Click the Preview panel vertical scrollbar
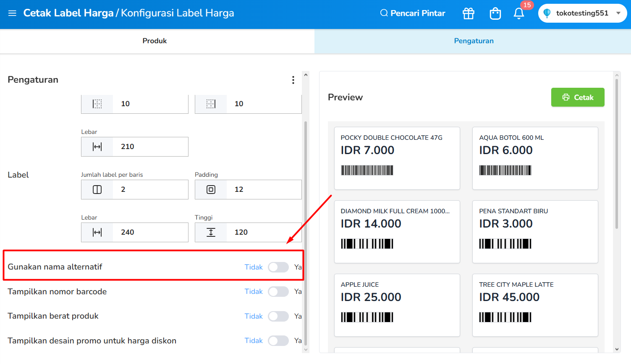631x364 pixels. coord(617,153)
